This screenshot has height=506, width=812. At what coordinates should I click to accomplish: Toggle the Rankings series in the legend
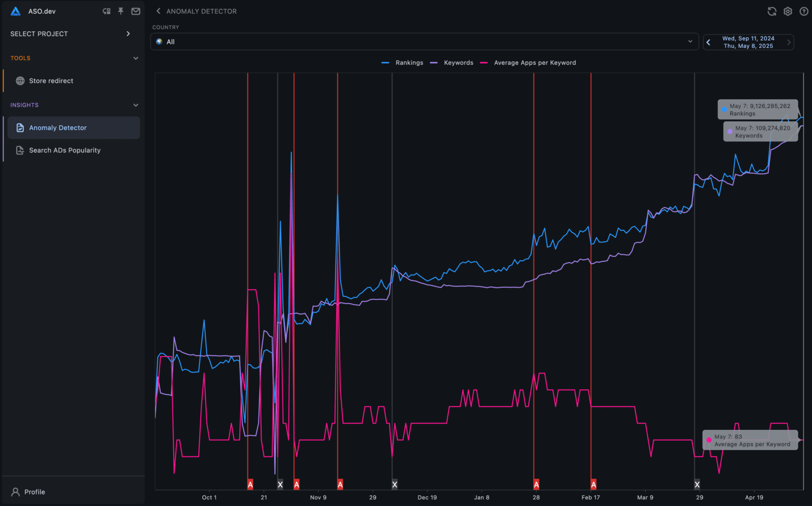408,63
